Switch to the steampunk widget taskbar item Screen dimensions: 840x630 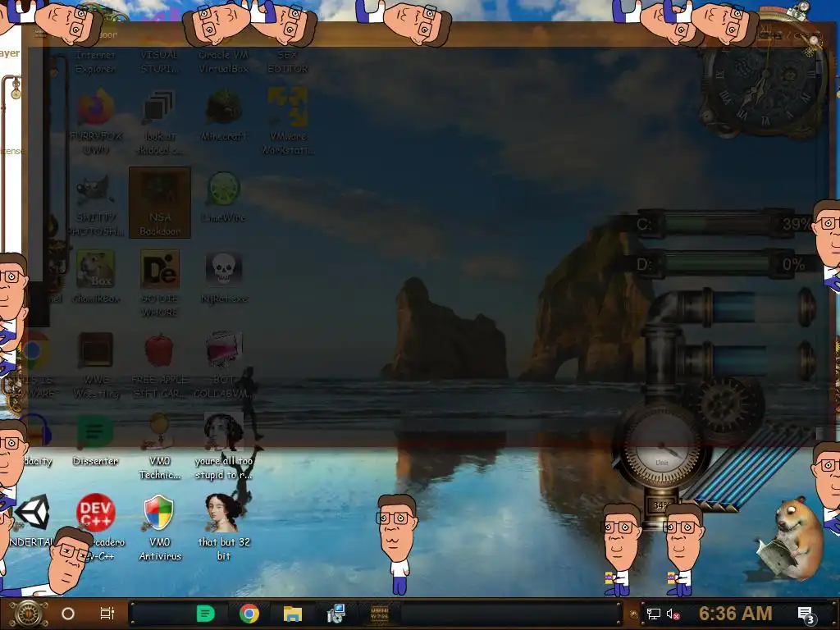[x=380, y=614]
